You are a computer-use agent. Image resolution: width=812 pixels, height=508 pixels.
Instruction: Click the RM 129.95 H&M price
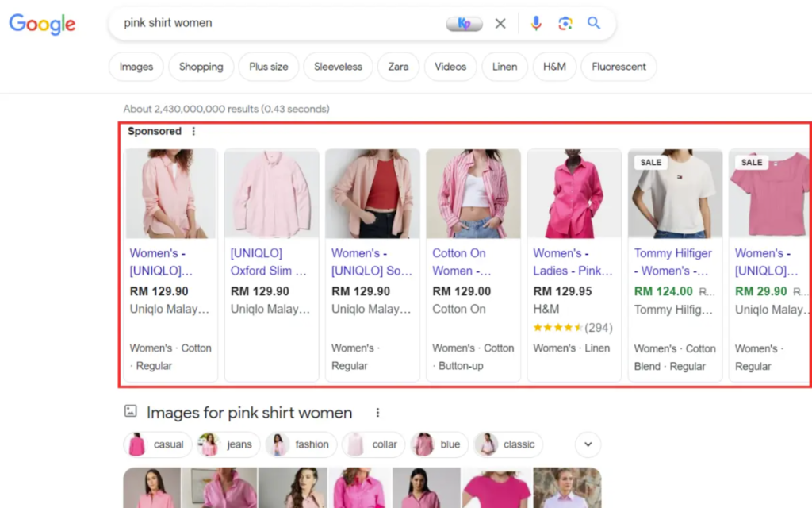[x=562, y=291]
